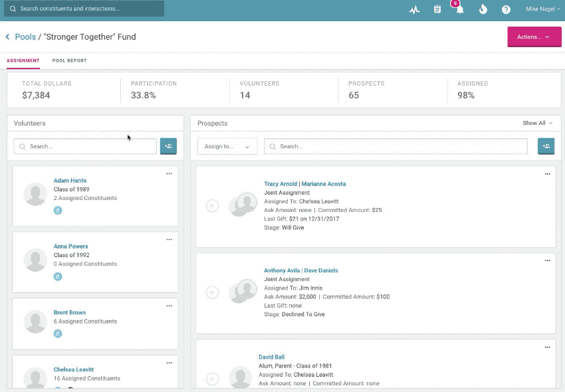Screen dimensions: 565x392
Task: Open Chelsea Leavitt volunteer profile link
Action: [74, 369]
